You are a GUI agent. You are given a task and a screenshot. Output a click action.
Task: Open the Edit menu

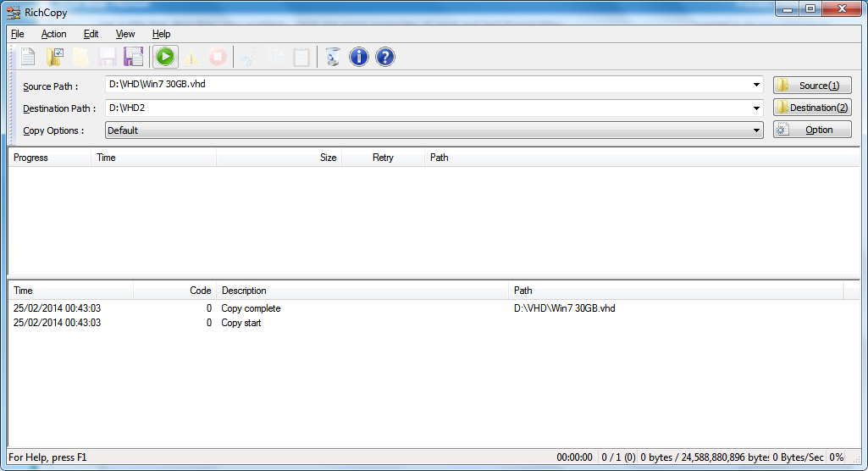91,34
